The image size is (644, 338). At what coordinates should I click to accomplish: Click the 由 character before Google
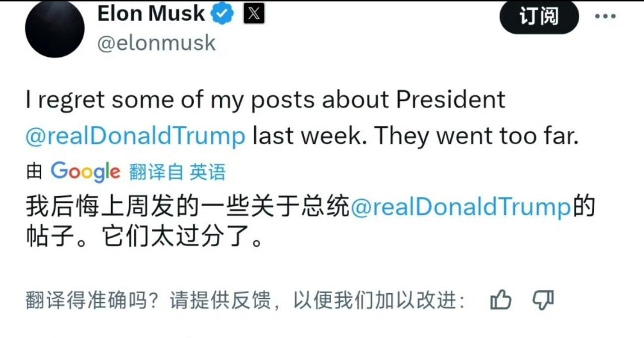coord(34,173)
